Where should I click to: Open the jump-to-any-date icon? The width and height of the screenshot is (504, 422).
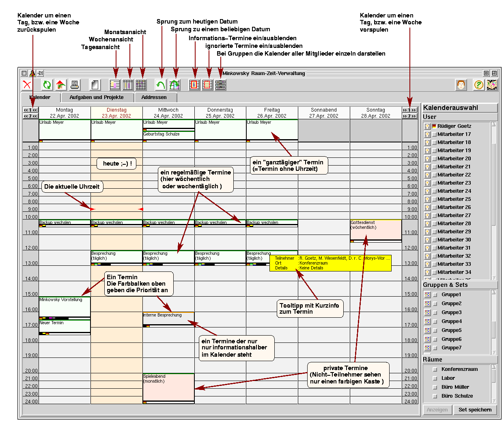(174, 85)
